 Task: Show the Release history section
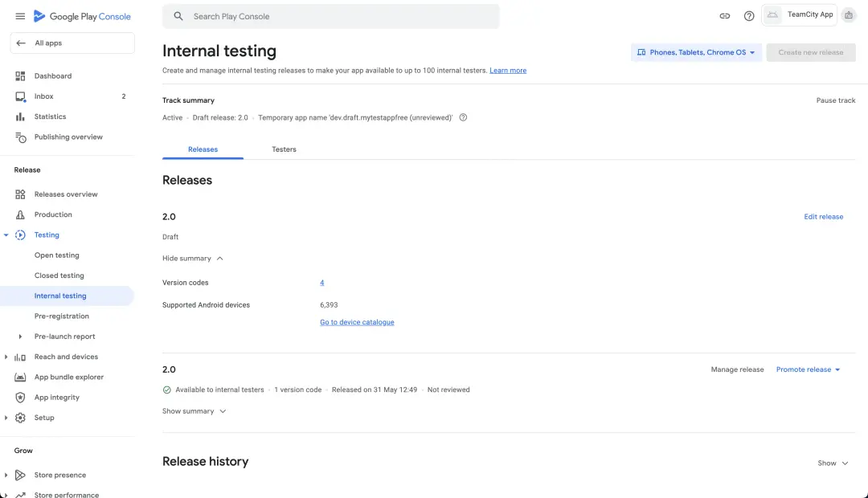tap(833, 463)
